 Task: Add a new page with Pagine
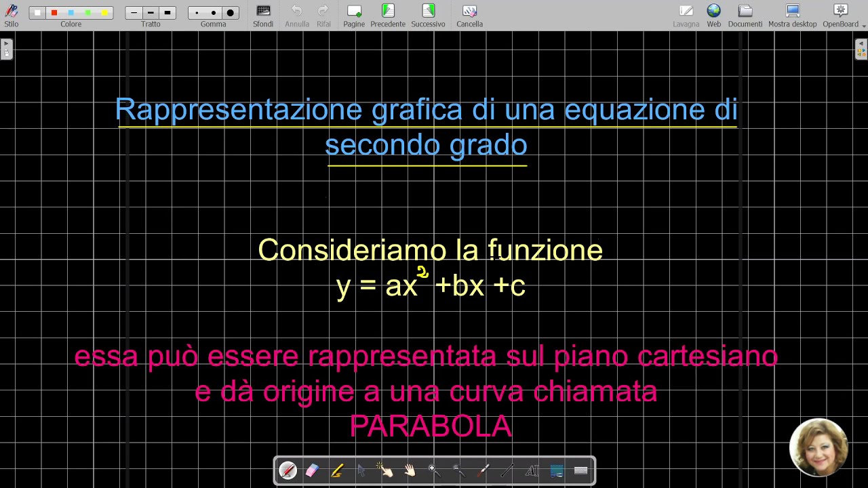pyautogui.click(x=354, y=15)
